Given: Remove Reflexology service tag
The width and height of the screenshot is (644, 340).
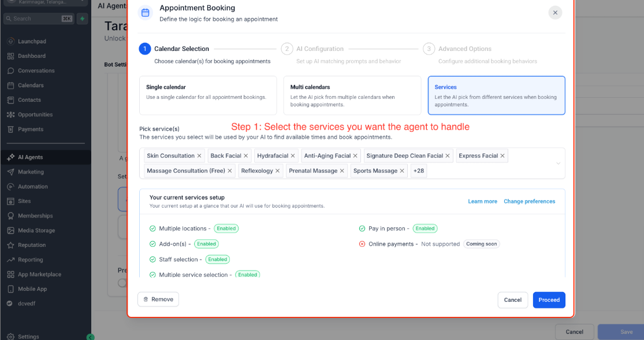Looking at the screenshot, I should (x=278, y=171).
